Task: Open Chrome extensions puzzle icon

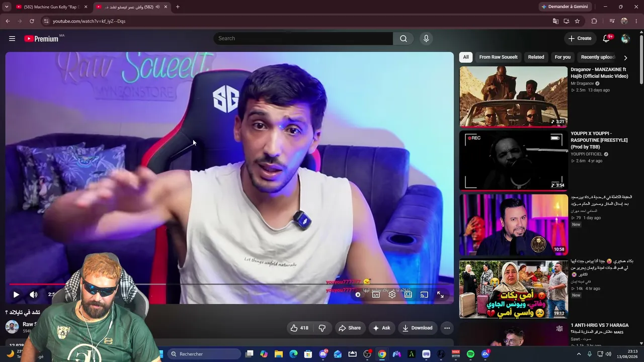Action: (594, 21)
